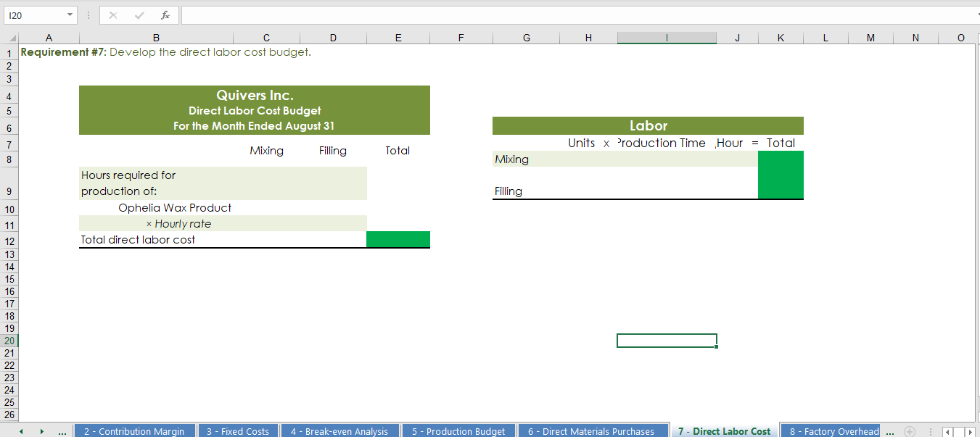Select the Total column heading in budget
Image resolution: width=980 pixels, height=437 pixels.
(398, 151)
